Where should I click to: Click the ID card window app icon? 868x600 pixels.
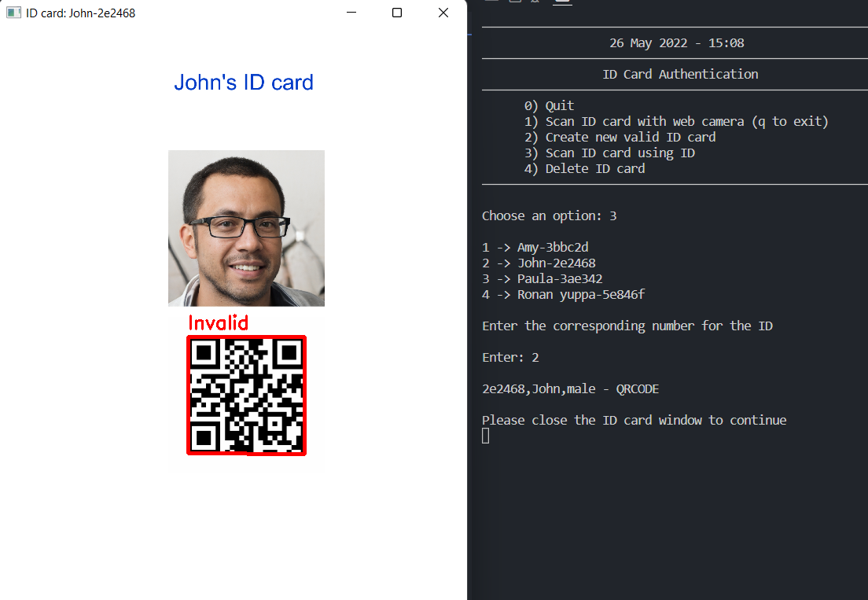(x=13, y=13)
